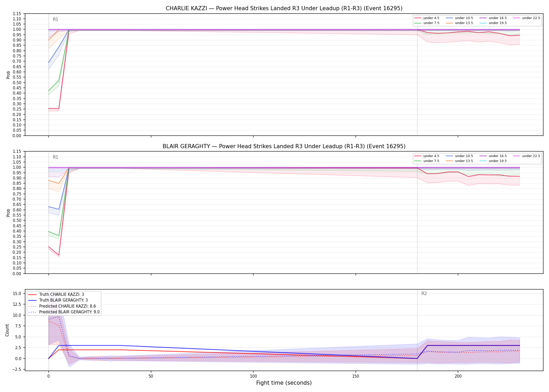This screenshot has height=392, width=549.
Task: Click x-axis tick label '100'
Action: pos(253,376)
